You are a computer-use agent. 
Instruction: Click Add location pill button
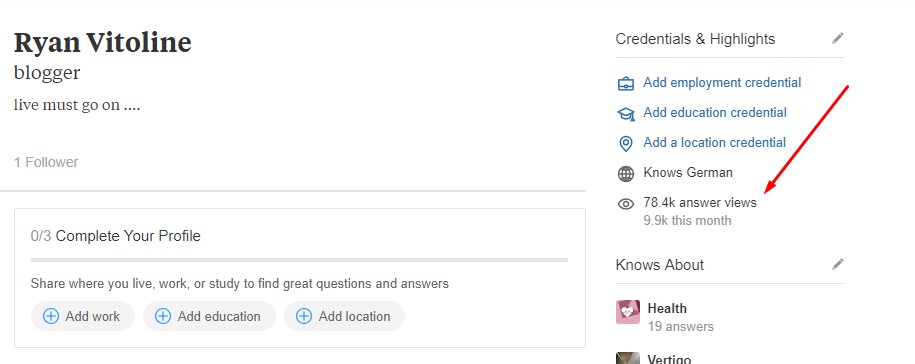pyautogui.click(x=344, y=316)
